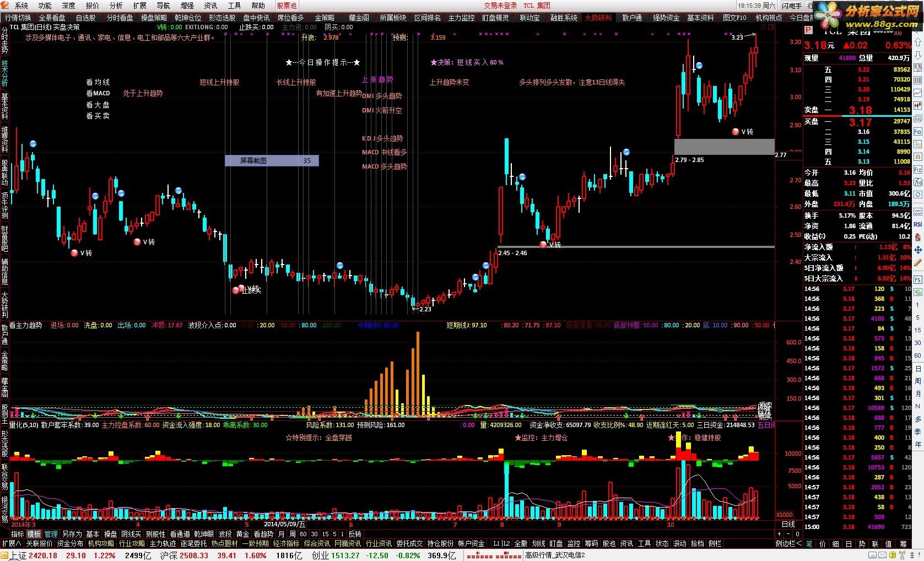Switch to the 大势研判 top tab
Screen dimensions: 924x561
click(x=598, y=18)
